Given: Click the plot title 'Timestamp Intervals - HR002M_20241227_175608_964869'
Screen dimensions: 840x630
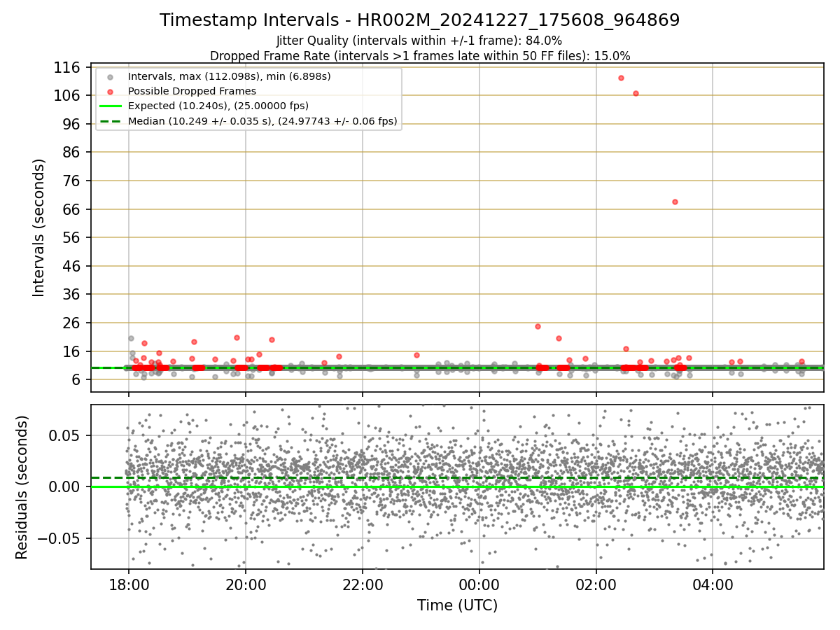Looking at the screenshot, I should pyautogui.click(x=420, y=20).
